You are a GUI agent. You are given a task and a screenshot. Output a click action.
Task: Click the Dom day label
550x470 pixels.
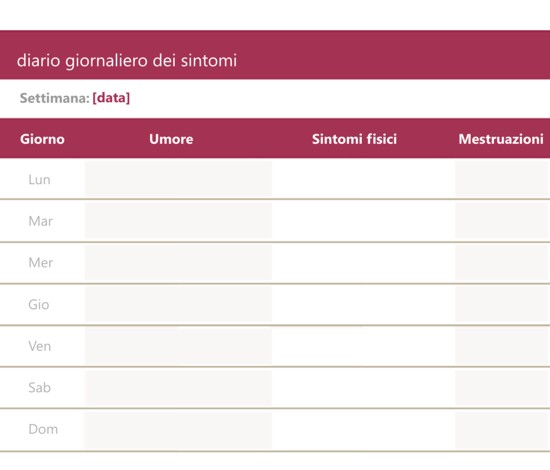[x=43, y=429]
